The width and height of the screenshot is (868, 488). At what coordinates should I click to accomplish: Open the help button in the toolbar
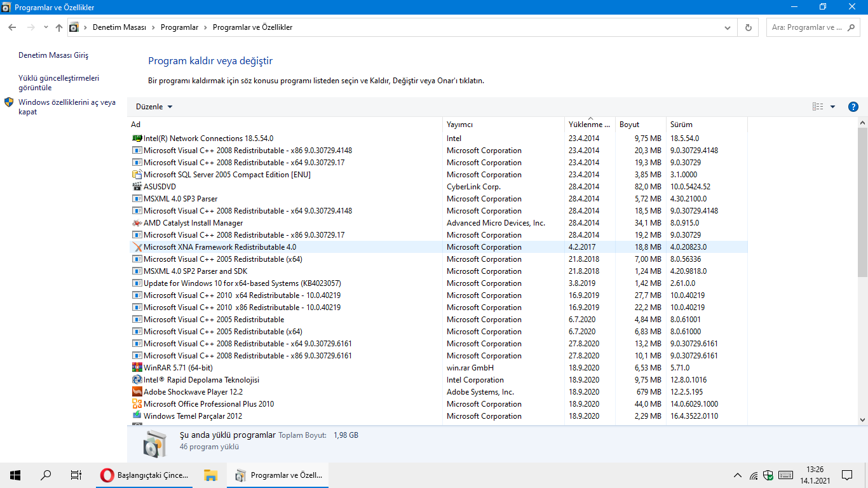(x=853, y=107)
